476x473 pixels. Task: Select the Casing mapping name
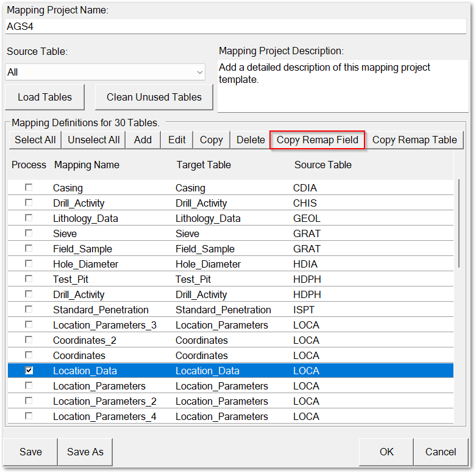pos(68,188)
